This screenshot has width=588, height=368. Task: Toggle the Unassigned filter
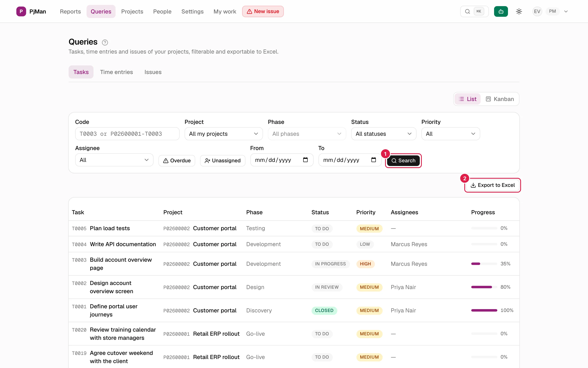[x=223, y=161]
